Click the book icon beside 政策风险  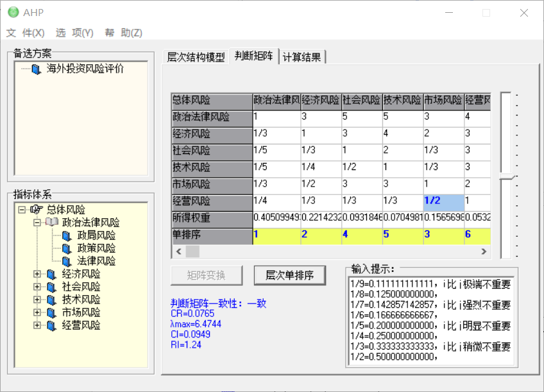[x=67, y=248]
